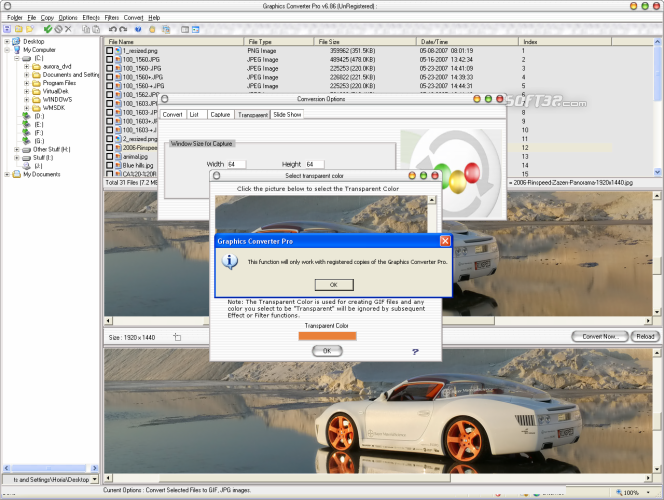664x500 pixels.
Task: Click the blue window layout toolbar icon
Action: pos(195,29)
